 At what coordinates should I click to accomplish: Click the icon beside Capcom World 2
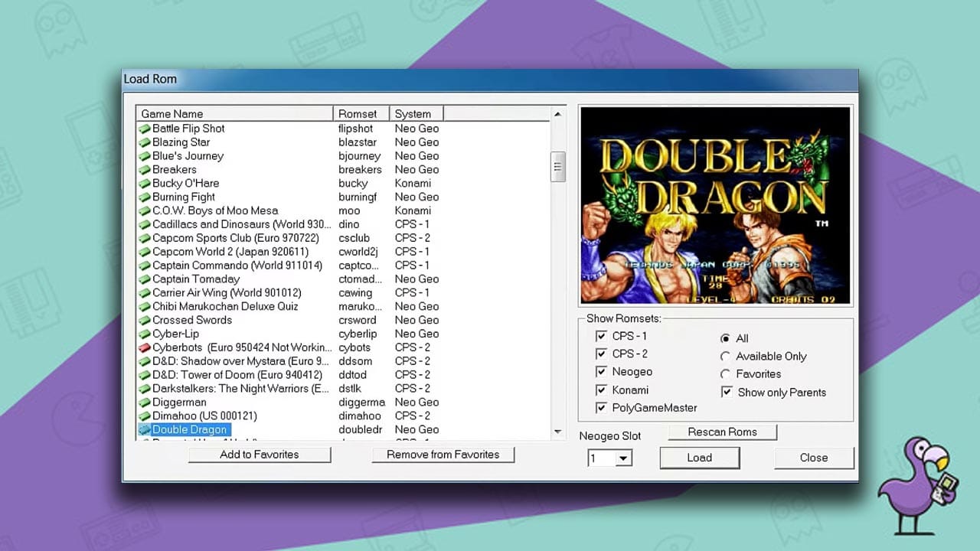[x=144, y=252]
